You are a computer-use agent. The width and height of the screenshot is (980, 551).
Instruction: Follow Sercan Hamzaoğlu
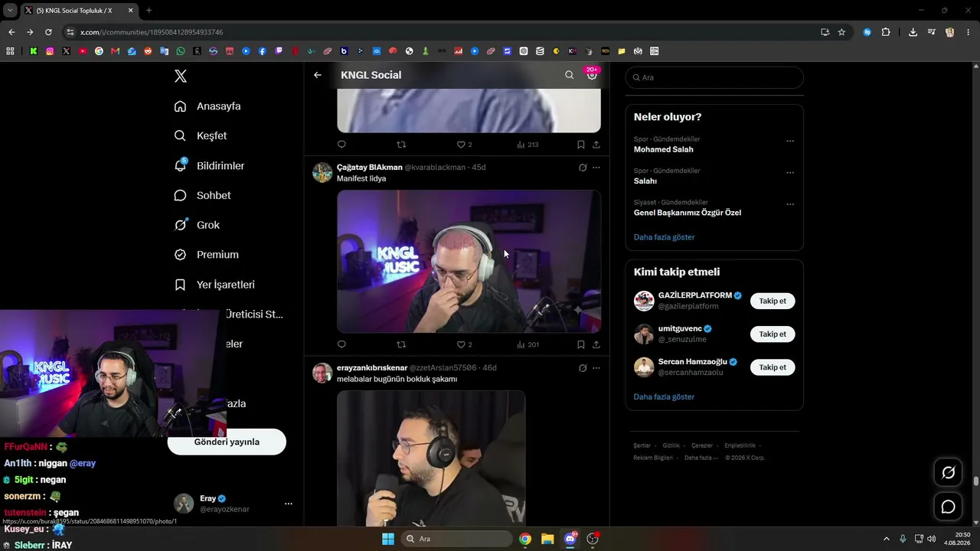coord(773,367)
